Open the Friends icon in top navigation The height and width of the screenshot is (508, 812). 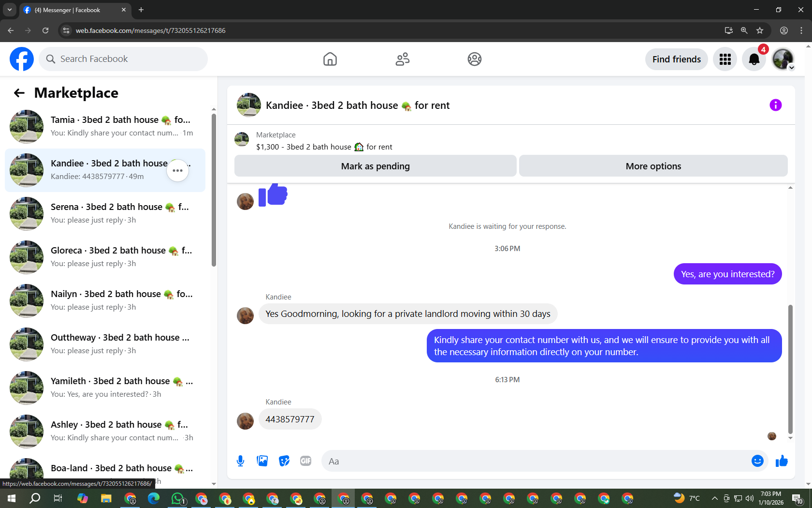pos(403,59)
